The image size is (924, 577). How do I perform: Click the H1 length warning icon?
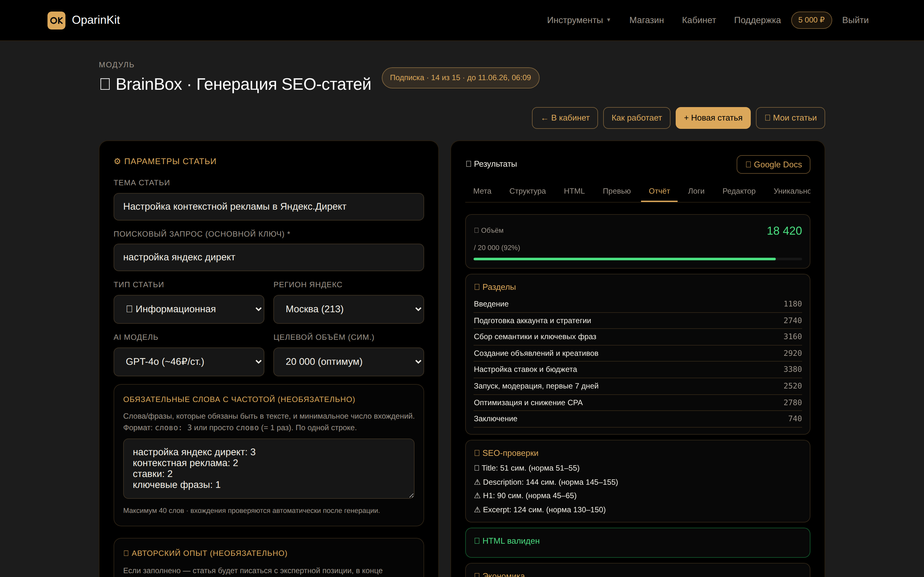(477, 496)
